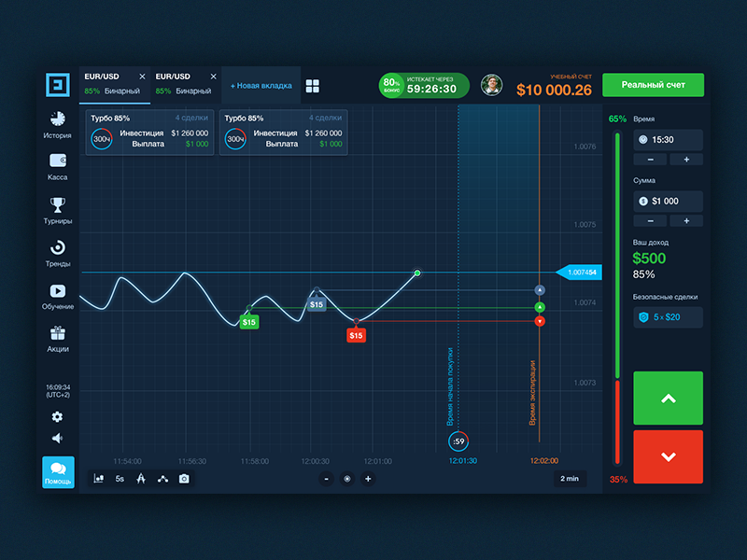Take chart snapshot with camera icon
The image size is (747, 560).
tap(184, 479)
